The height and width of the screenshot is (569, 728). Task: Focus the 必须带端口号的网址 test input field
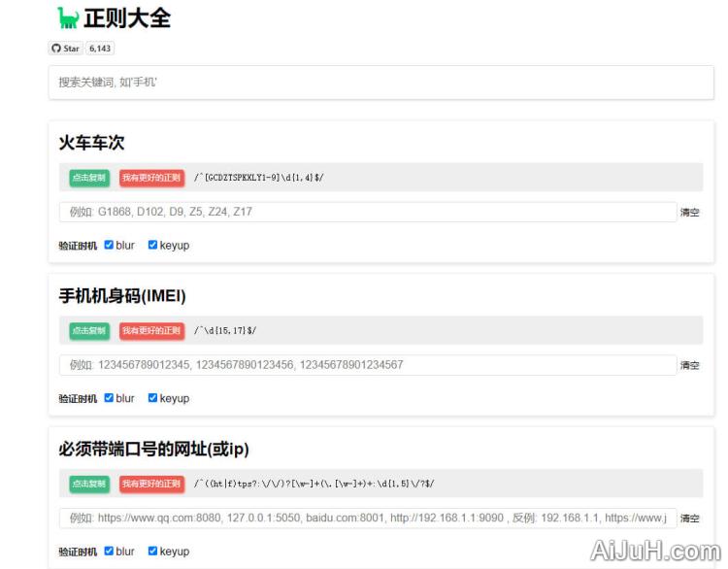point(368,518)
